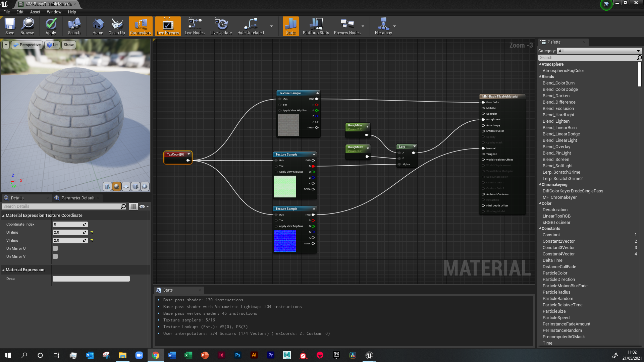
Task: Click the Lit view mode button
Action: click(52, 45)
